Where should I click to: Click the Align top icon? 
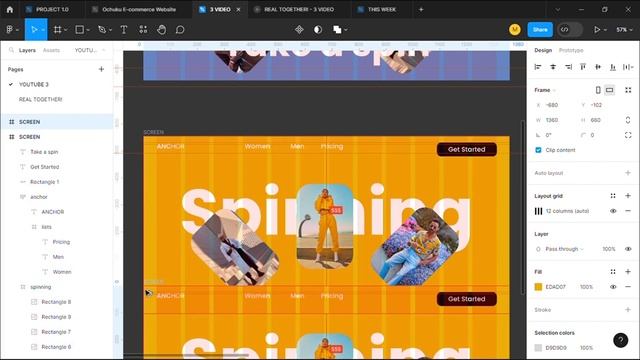pyautogui.click(x=583, y=67)
